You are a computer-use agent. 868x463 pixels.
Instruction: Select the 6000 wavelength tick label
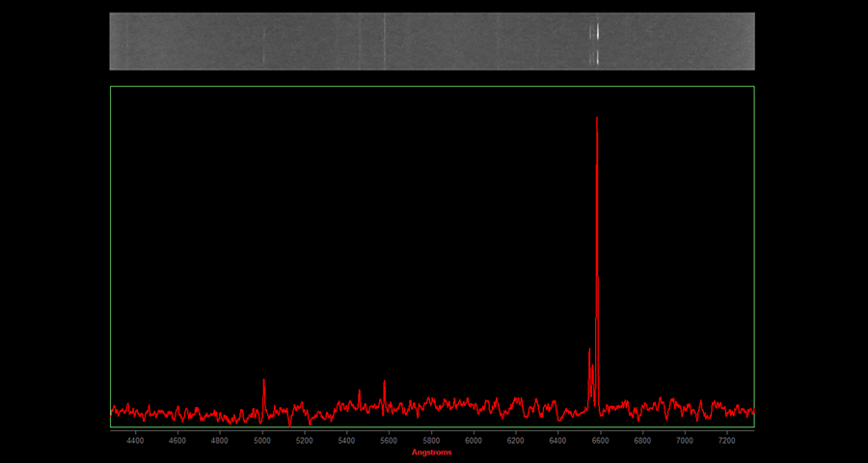coord(474,440)
